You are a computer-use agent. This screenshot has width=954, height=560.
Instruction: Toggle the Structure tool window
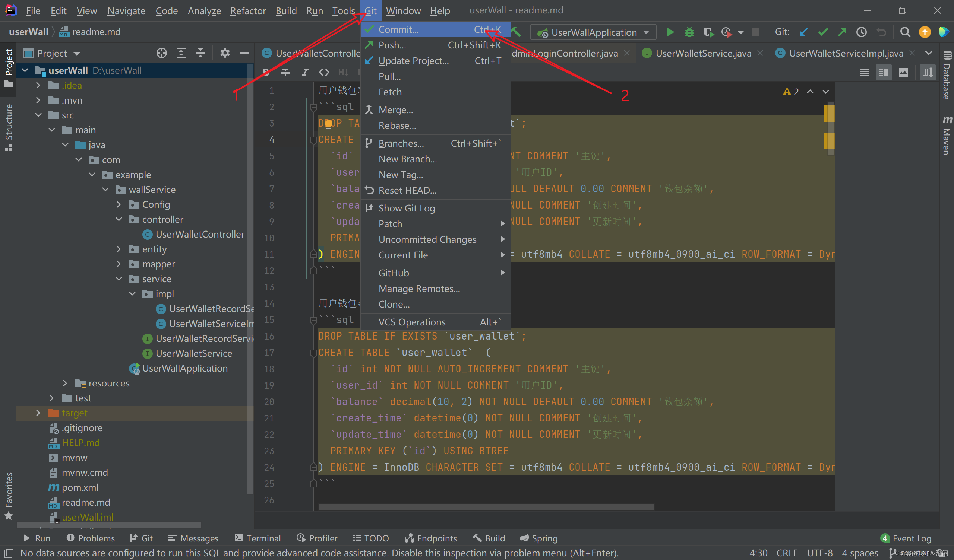8,127
